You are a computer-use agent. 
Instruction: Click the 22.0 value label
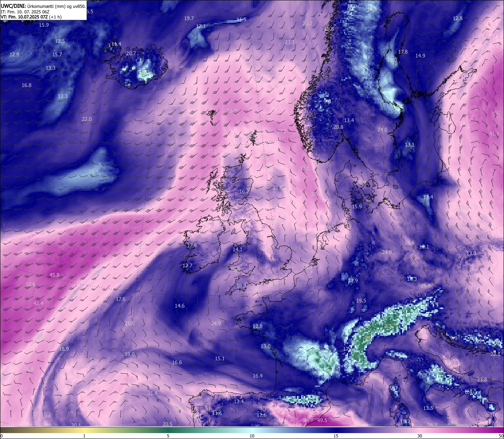[x=87, y=119]
